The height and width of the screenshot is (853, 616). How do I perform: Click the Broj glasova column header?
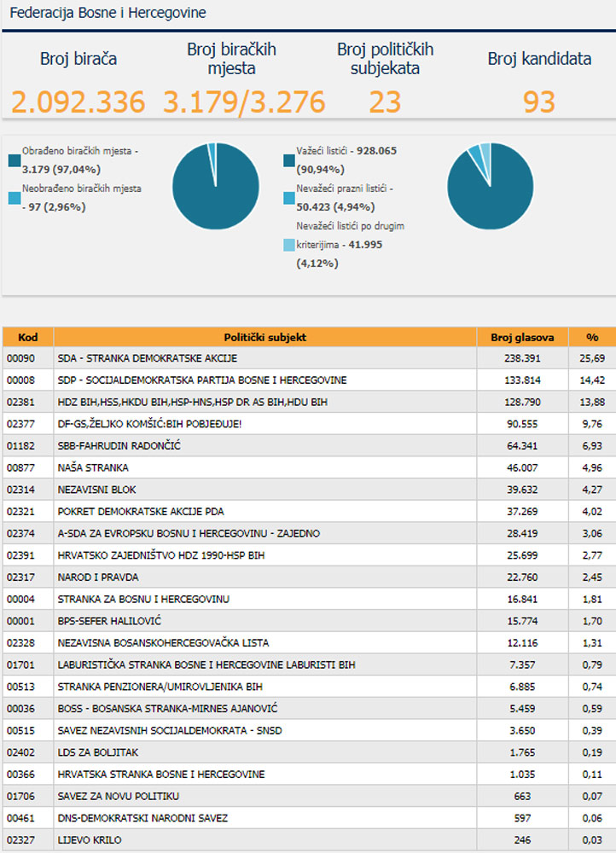click(x=522, y=337)
